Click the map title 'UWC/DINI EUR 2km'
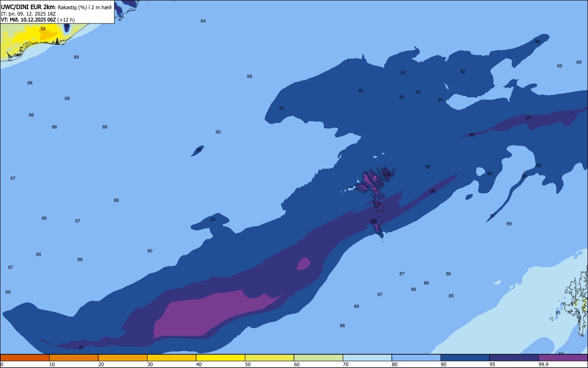This screenshot has height=368, width=588. tap(28, 7)
